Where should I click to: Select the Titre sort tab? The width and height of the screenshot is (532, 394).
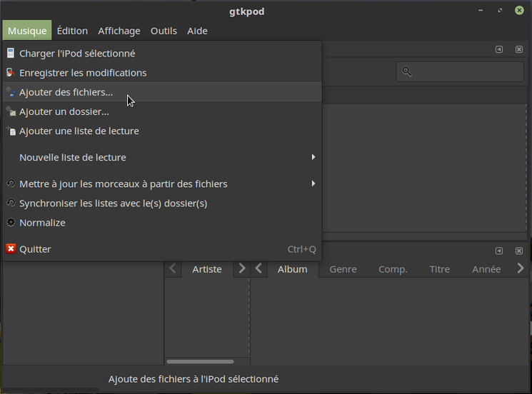(439, 269)
